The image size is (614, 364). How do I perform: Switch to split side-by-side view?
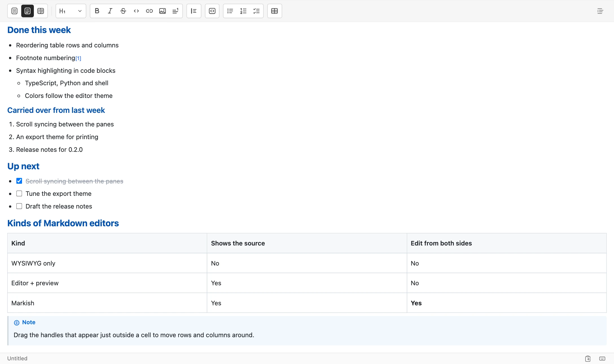(x=41, y=11)
